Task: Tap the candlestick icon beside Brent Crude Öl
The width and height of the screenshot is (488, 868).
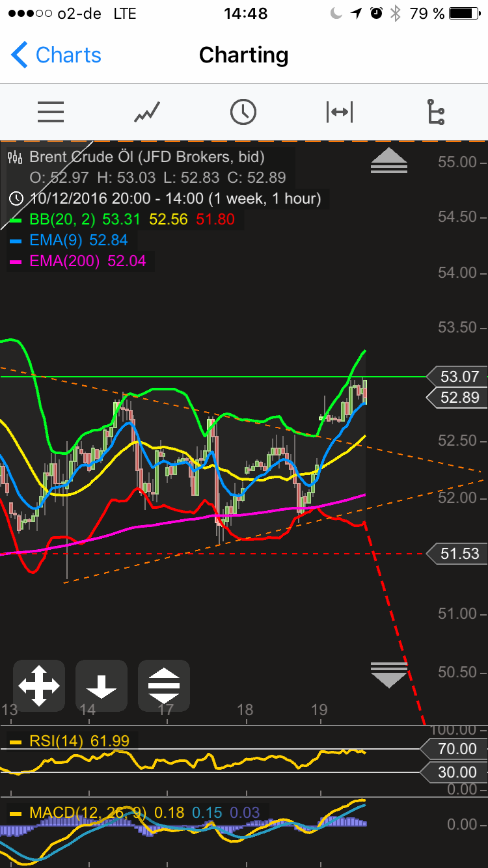Action: [15, 157]
